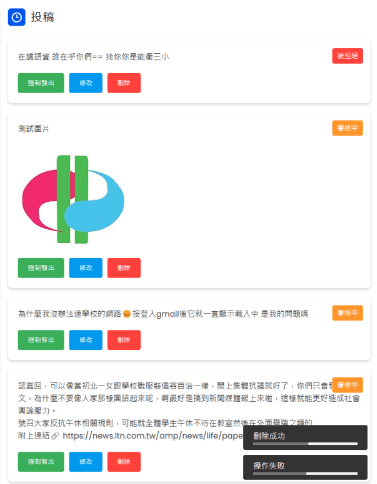Click the progress bar in the 刪除成功 toast
Screen dimensions: 377x484
coord(305,444)
